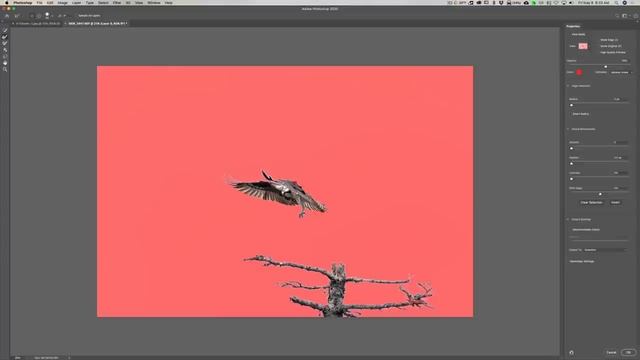
Task: Click the zoom percentage in status bar
Action: [x=18, y=358]
